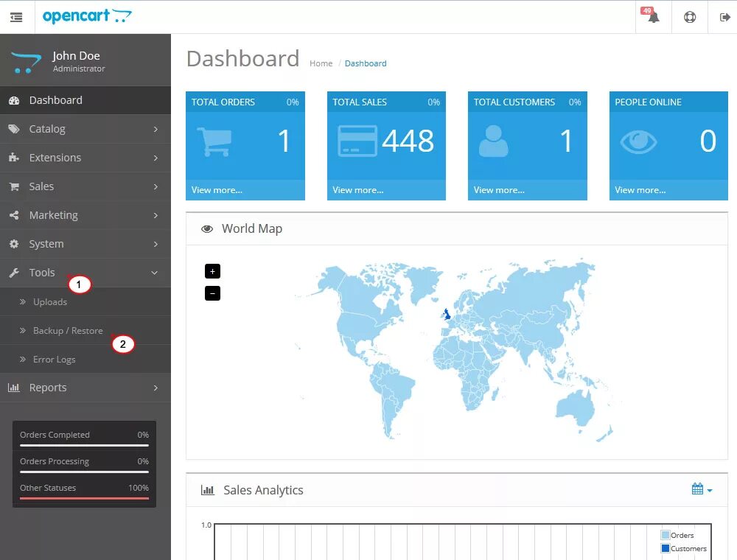Click the Administrator role text
Screen dimensions: 737x560
(x=79, y=69)
